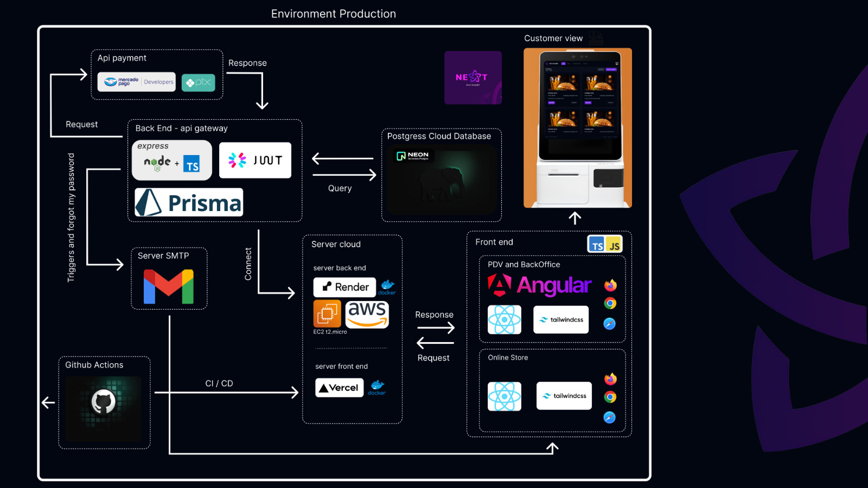Click the Pix payment logo
Image resolution: width=868 pixels, height=488 pixels.
coord(199,82)
